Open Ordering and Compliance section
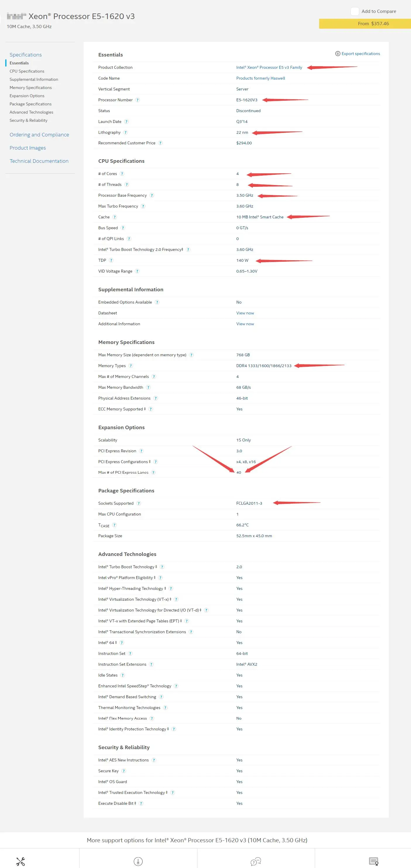411x868 pixels. click(x=39, y=135)
